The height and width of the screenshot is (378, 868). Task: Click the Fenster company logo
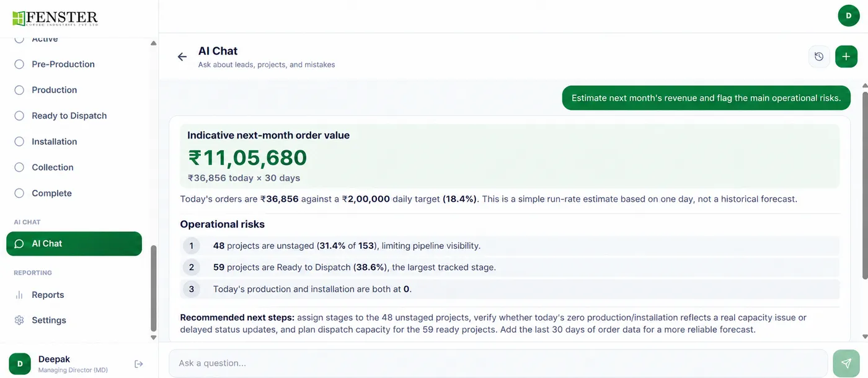click(55, 18)
